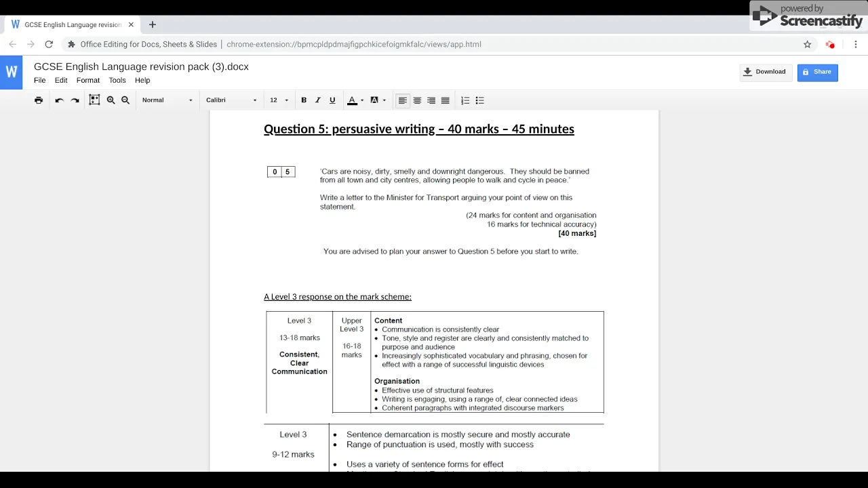Align text to the left

403,100
